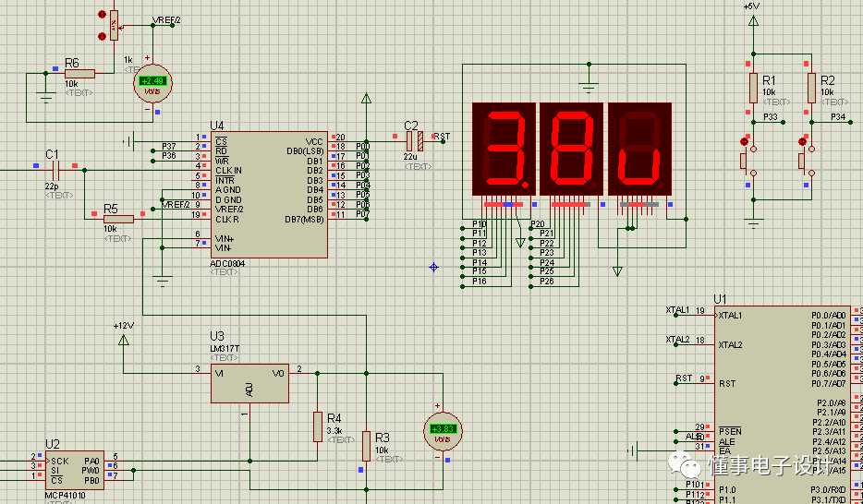The width and height of the screenshot is (863, 504).
Task: Select the voltmeter reading +3.83
Action: 443,431
